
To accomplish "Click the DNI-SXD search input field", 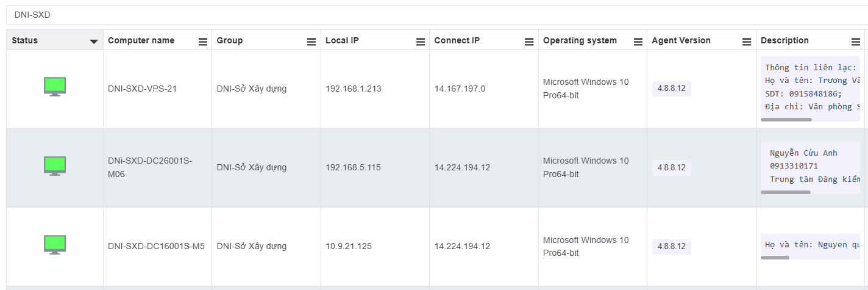I will click(427, 15).
